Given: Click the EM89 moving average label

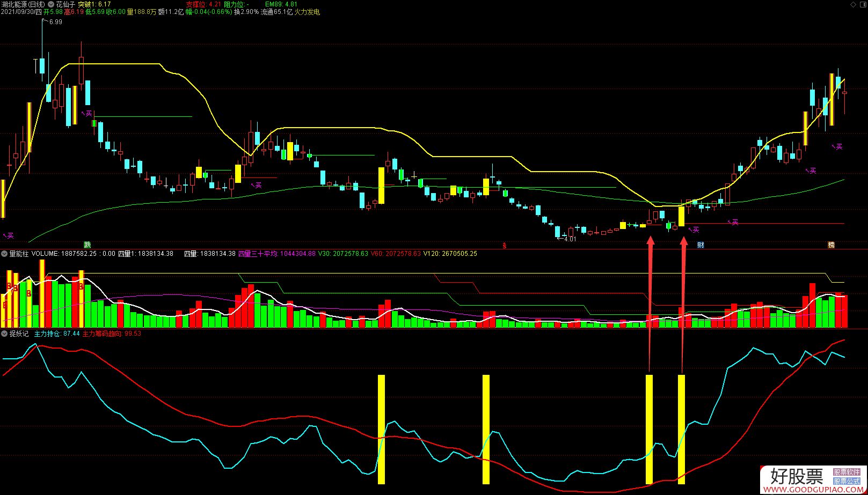Looking at the screenshot, I should point(281,4).
